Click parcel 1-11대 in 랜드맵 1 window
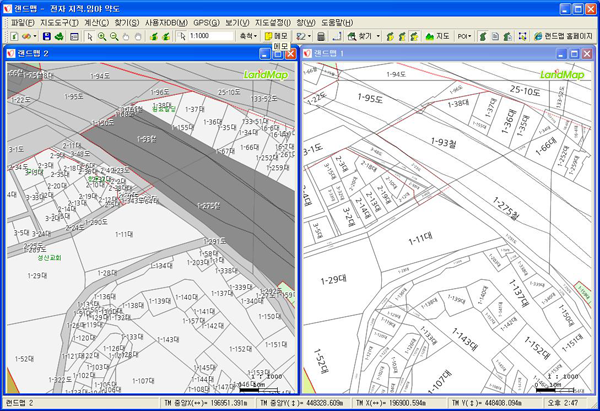Screen dimensions: 600x411 [x=420, y=238]
